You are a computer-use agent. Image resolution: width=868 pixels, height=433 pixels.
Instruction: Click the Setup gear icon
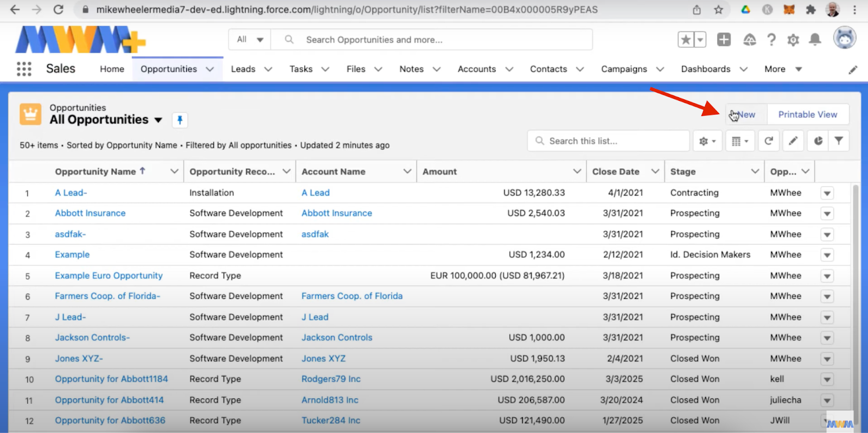793,40
